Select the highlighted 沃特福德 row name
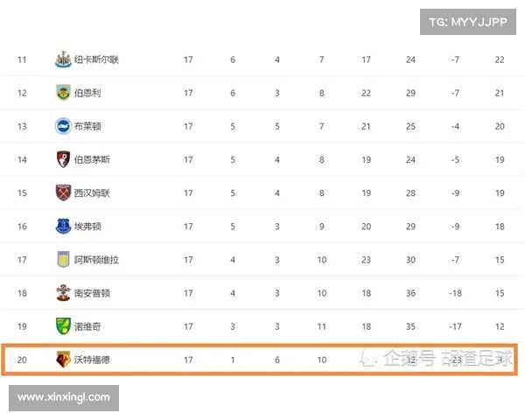The image size is (525, 420). (x=92, y=359)
